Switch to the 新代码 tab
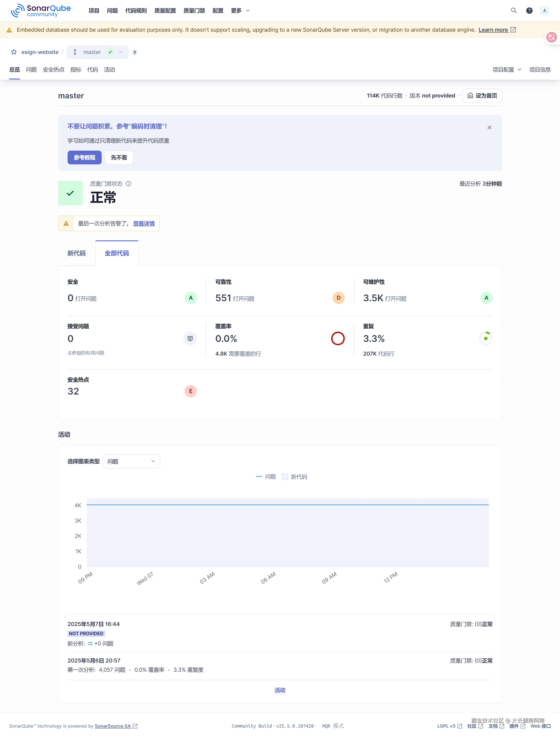560x739 pixels. (77, 253)
